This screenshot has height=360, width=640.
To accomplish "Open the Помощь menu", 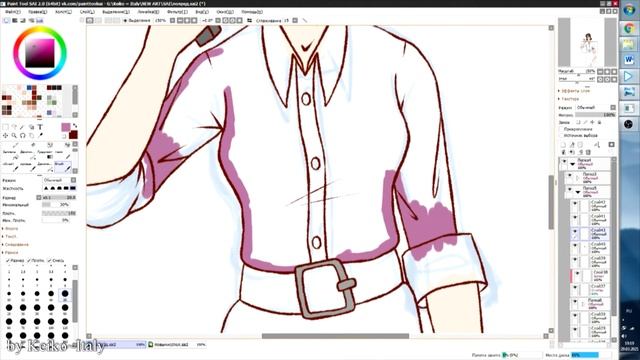I will [x=252, y=12].
